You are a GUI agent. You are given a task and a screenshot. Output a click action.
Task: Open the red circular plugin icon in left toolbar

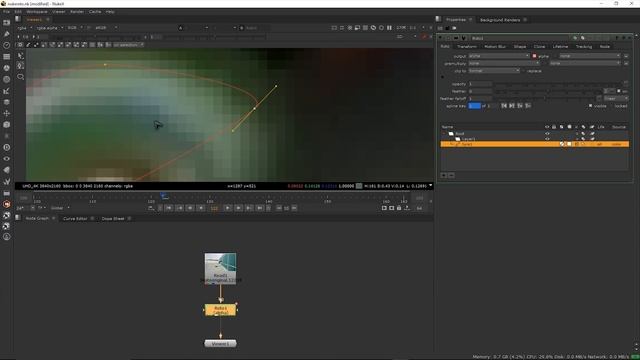coord(7,204)
